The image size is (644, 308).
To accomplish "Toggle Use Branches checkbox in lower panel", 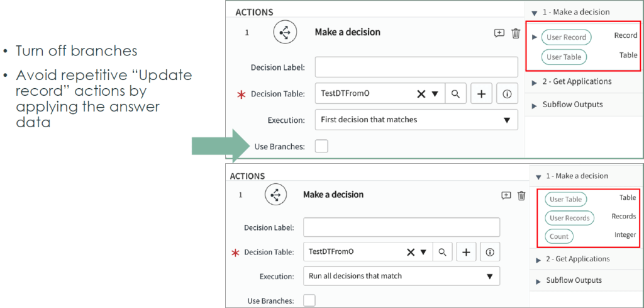I will tap(309, 300).
